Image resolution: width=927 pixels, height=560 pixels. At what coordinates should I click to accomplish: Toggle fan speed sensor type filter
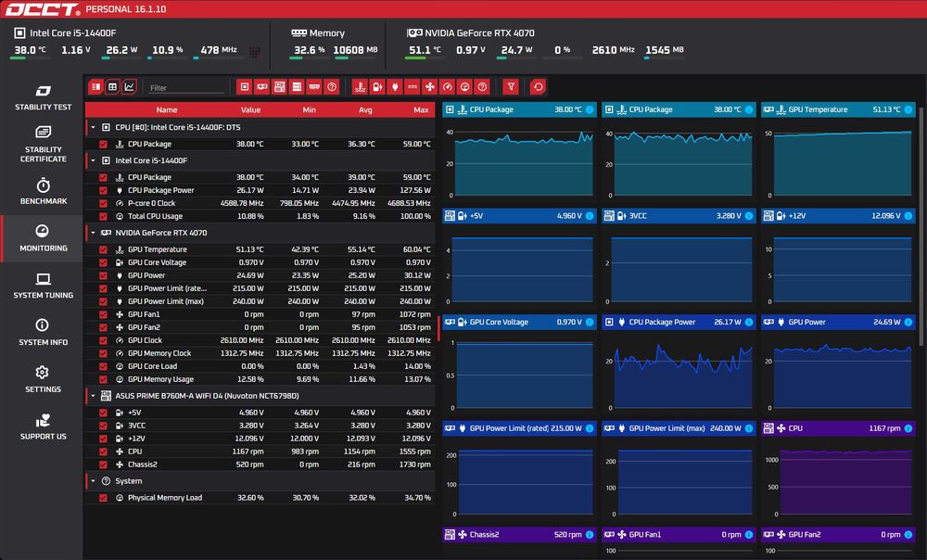(x=430, y=87)
